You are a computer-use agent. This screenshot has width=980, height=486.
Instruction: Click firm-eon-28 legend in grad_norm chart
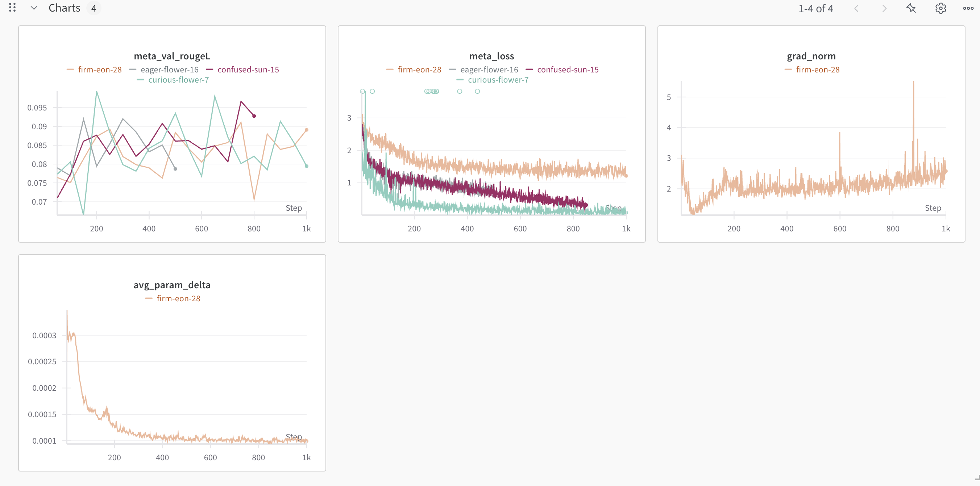[x=818, y=70]
